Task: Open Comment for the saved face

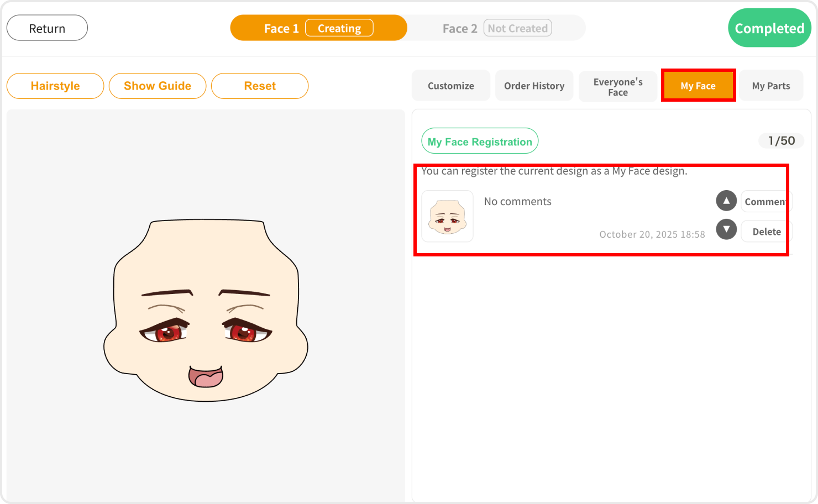Action: [765, 202]
